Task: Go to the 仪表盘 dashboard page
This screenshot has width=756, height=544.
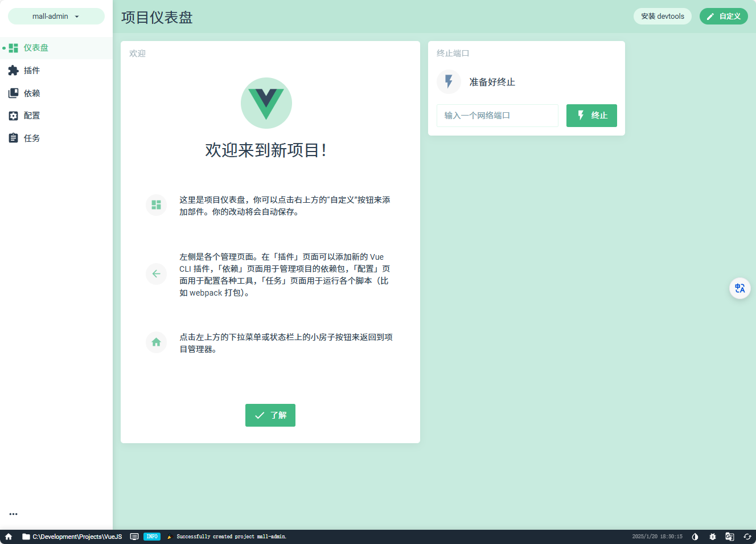Action: 56,48
